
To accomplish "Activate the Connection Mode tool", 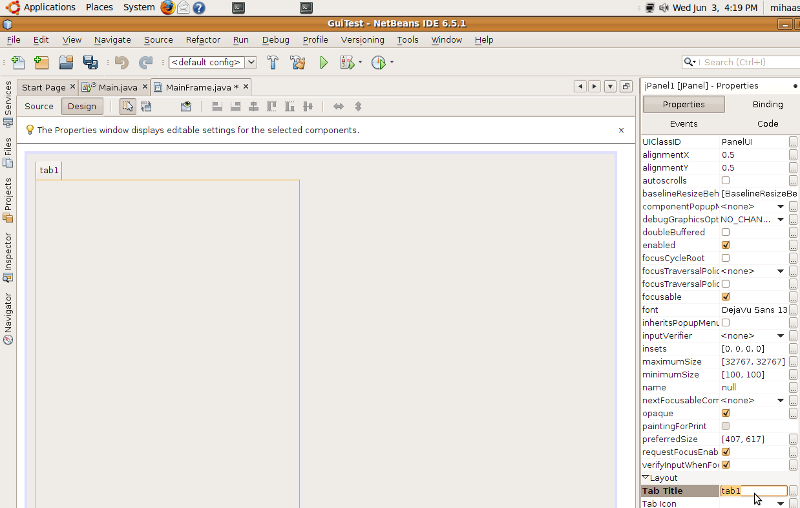I will click(146, 106).
